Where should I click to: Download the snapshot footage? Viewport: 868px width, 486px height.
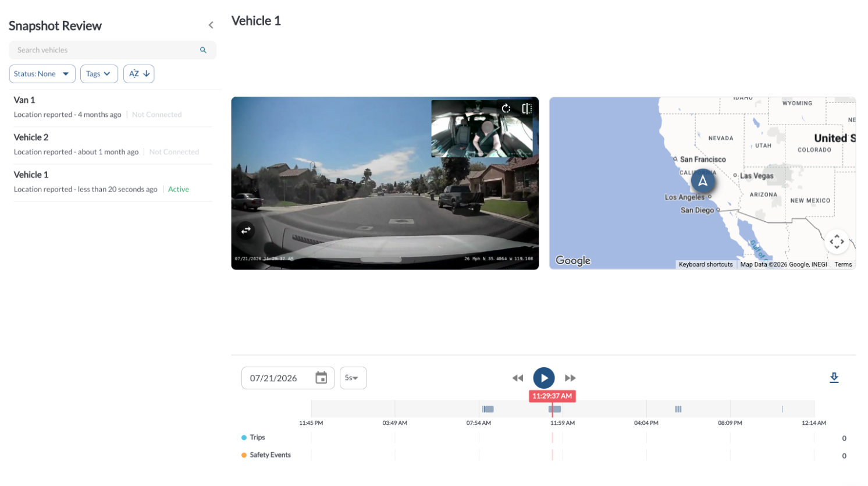click(834, 378)
